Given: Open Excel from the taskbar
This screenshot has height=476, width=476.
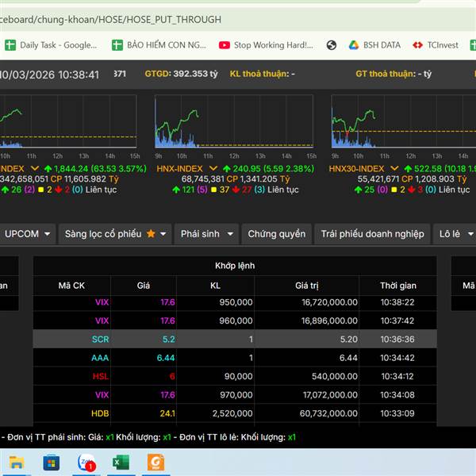Looking at the screenshot, I should [121, 463].
